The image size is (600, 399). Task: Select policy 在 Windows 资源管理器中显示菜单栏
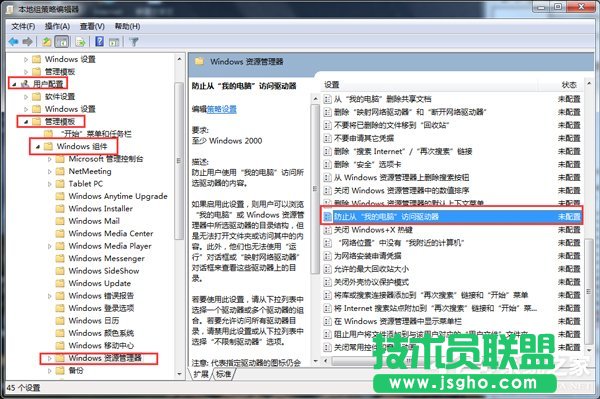(398, 321)
